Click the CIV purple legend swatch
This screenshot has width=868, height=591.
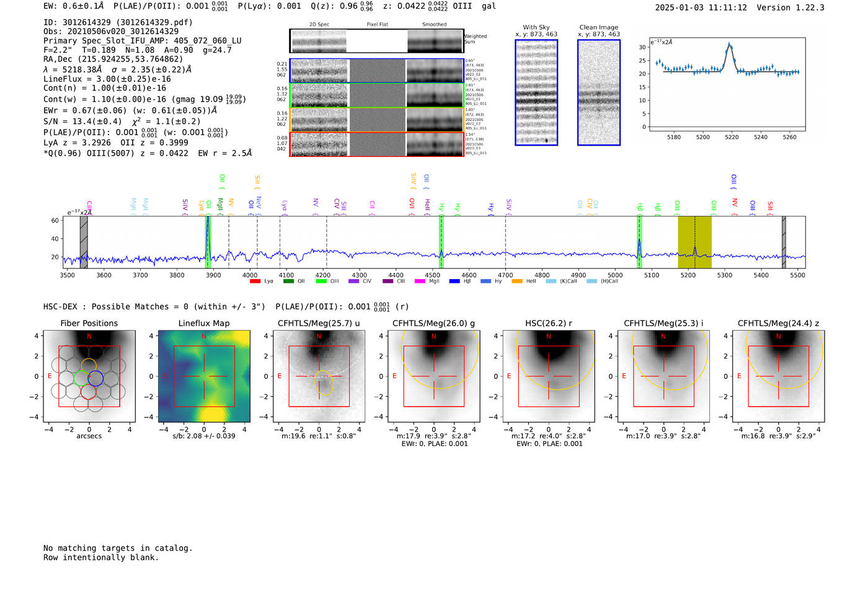tap(353, 281)
